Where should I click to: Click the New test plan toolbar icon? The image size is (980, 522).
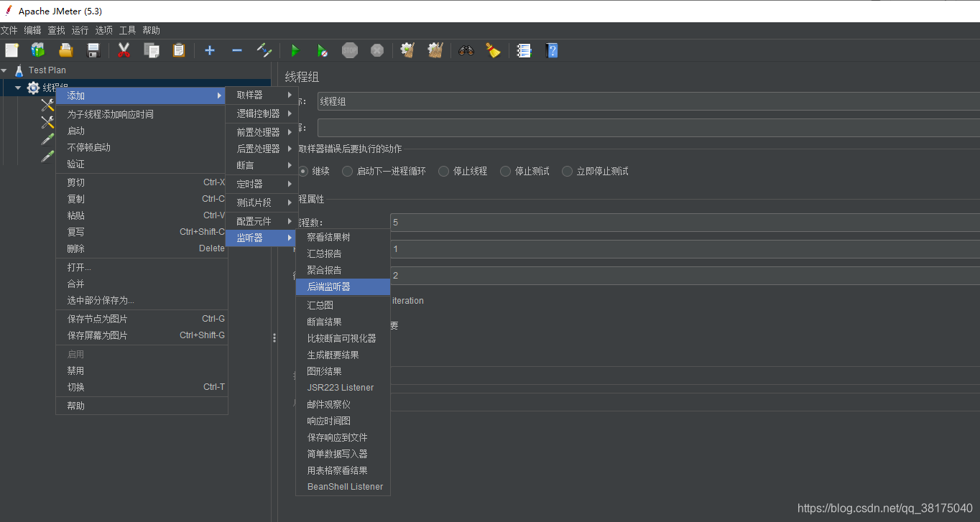click(x=11, y=50)
